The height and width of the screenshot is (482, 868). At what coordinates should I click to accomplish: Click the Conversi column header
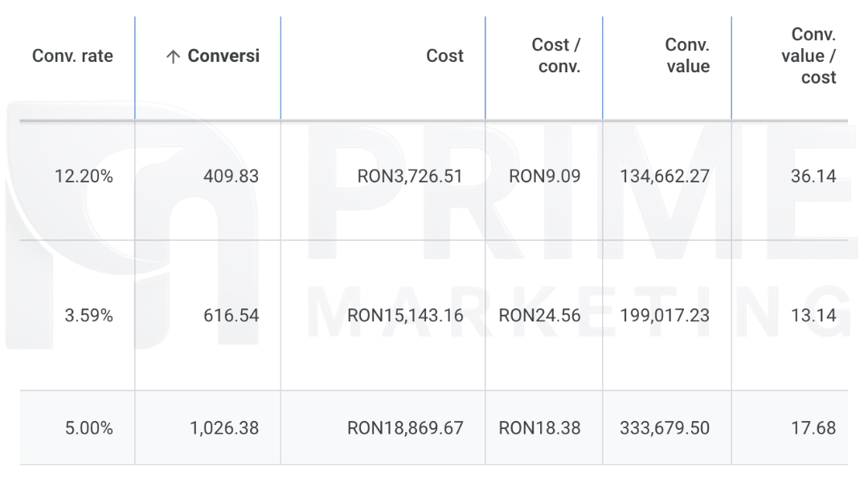click(x=223, y=56)
